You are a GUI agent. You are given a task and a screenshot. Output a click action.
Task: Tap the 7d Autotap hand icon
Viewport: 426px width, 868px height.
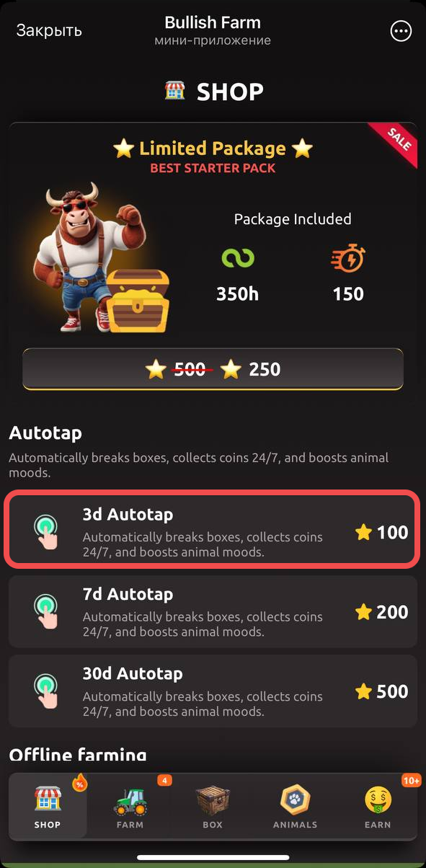[x=48, y=612]
